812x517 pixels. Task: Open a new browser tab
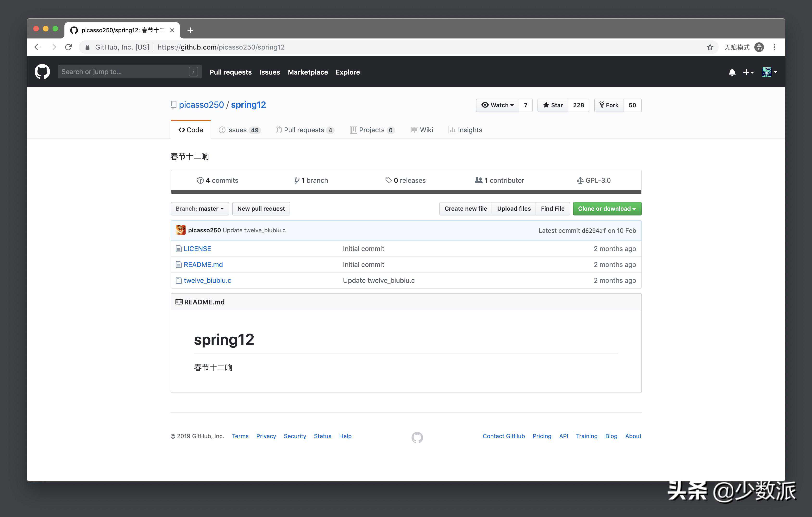coord(190,30)
